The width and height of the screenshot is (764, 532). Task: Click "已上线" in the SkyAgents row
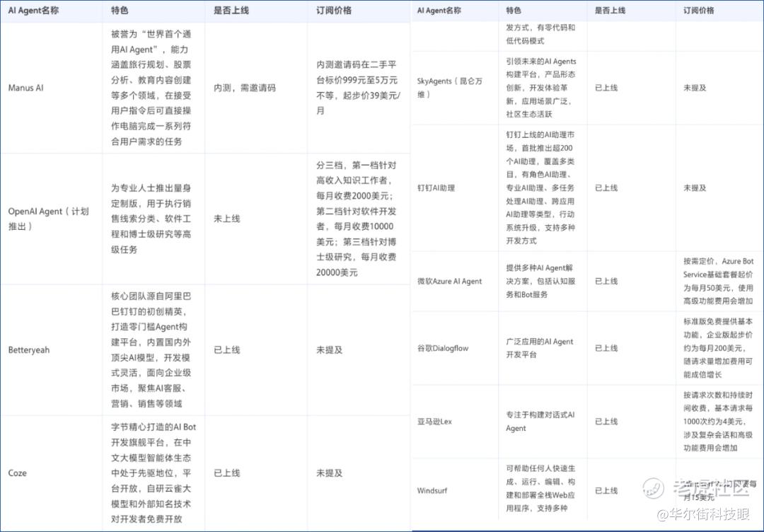pos(606,88)
